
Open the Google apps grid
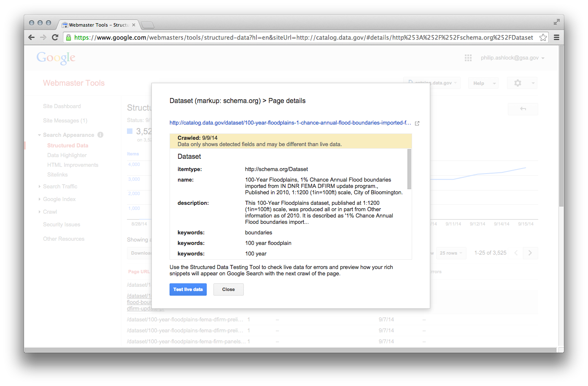pos(468,58)
